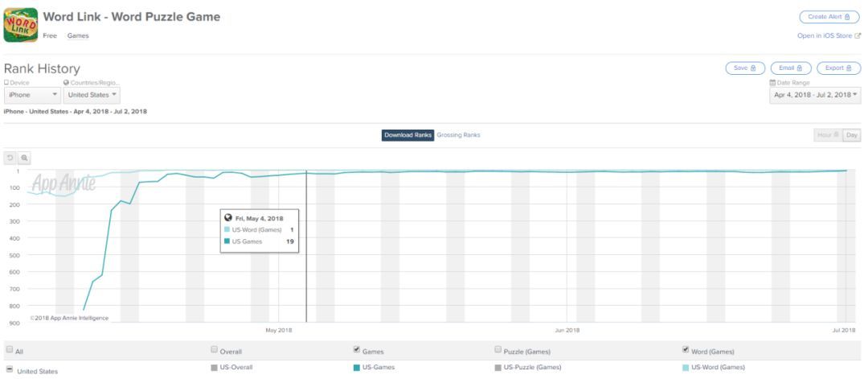The height and width of the screenshot is (379, 868).
Task: Enable the Puzzle (Games) checkbox
Action: point(497,350)
